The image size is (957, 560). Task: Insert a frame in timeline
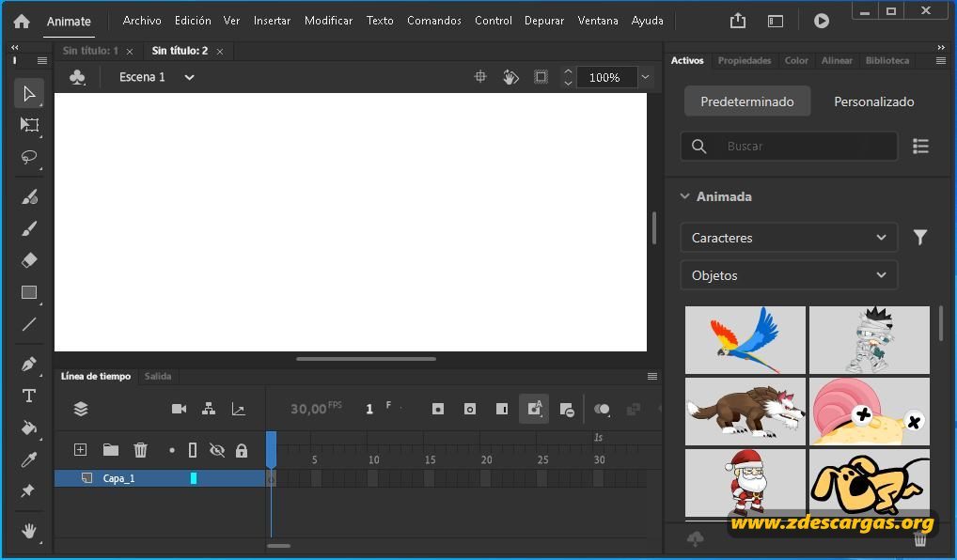[x=502, y=410]
